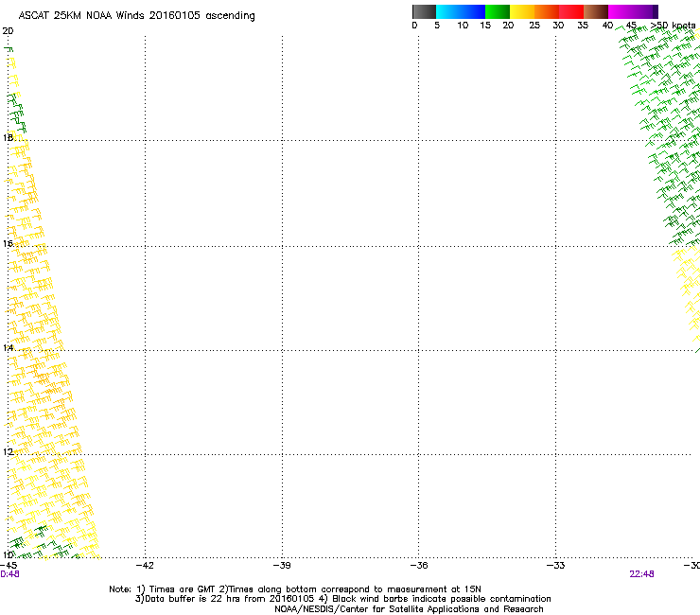This screenshot has width=700, height=615.
Task: Click the magenta 40–45 knot colorbar segment
Action: (621, 11)
